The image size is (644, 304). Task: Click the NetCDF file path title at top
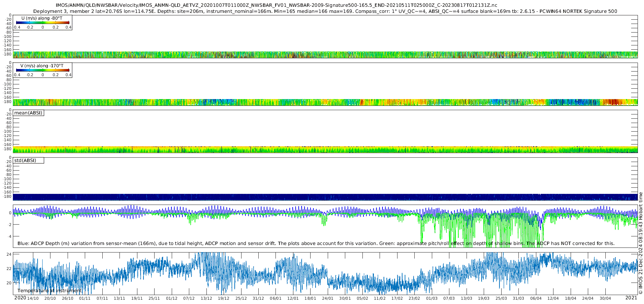[276, 5]
